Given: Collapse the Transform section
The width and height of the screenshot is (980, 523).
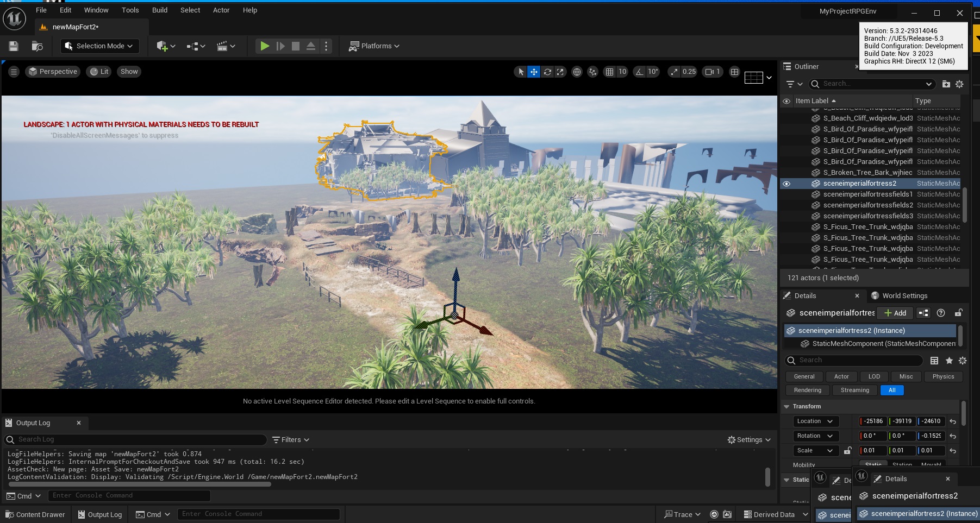Looking at the screenshot, I should pos(787,406).
